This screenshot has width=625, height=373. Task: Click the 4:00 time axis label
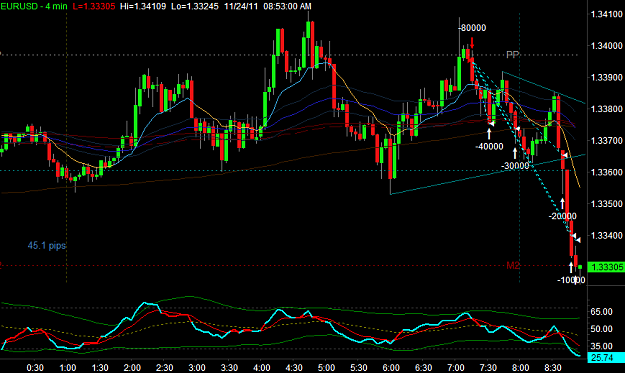point(261,367)
